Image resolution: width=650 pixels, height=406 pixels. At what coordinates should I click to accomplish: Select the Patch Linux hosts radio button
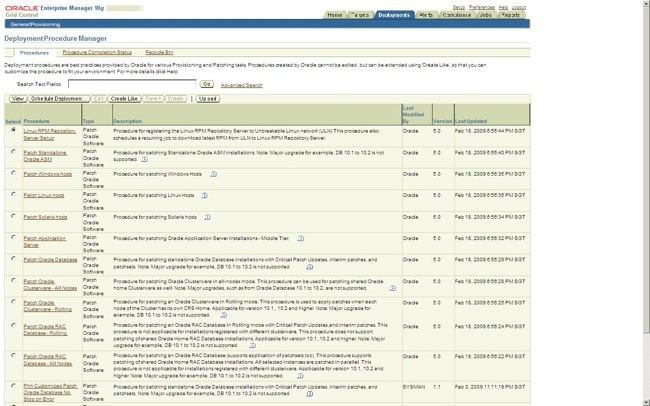click(13, 194)
